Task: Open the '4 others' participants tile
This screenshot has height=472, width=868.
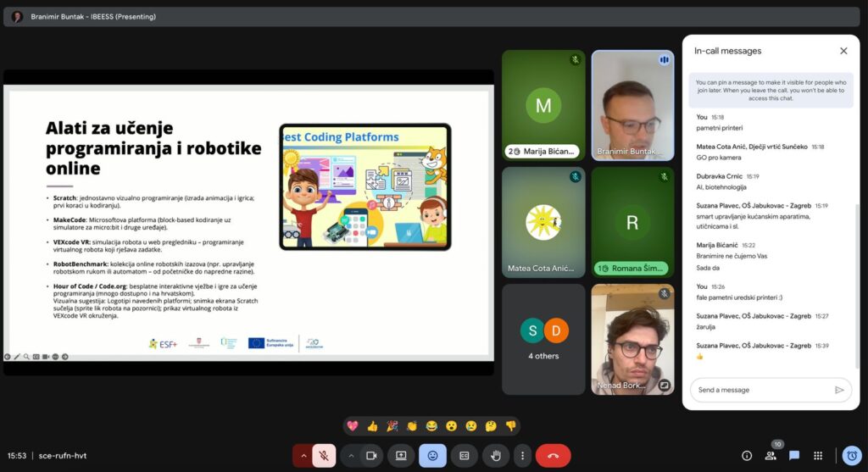Action: coord(543,339)
